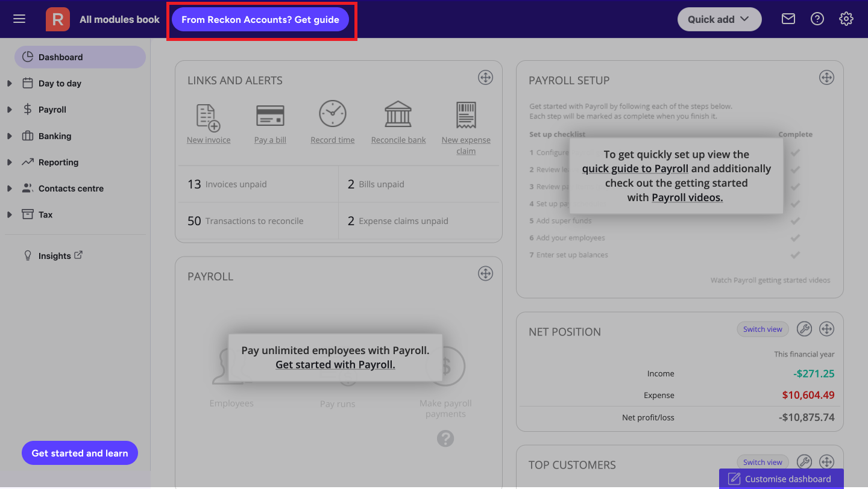The height and width of the screenshot is (489, 868).
Task: Open the hamburger navigation menu
Action: coord(19,19)
